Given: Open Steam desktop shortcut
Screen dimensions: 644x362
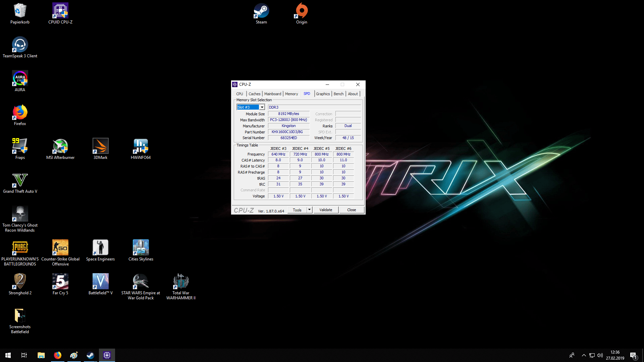Looking at the screenshot, I should coord(261,14).
